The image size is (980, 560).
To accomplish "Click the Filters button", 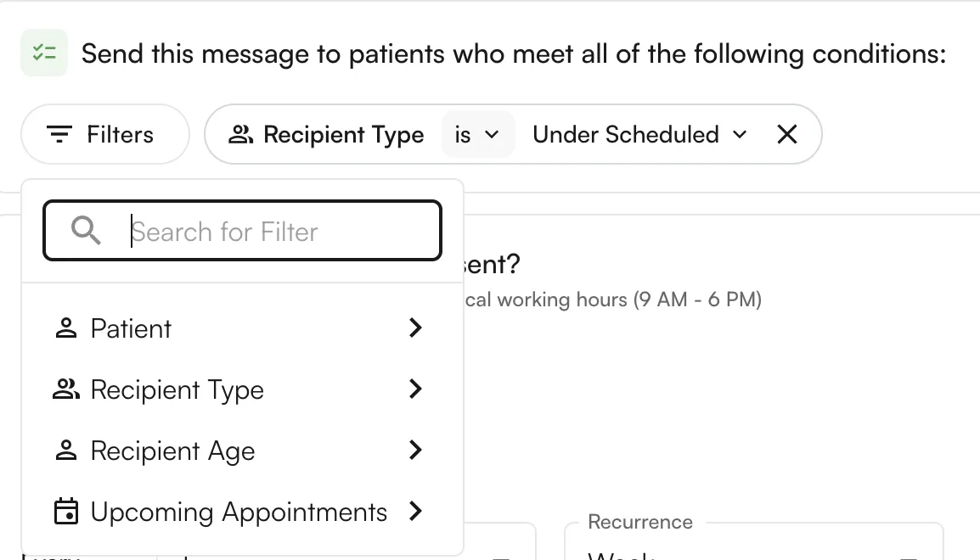I will point(105,134).
